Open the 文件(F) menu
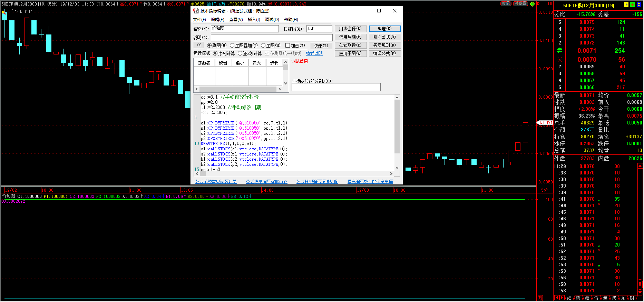Screen dimensions: 644x302 click(x=199, y=20)
